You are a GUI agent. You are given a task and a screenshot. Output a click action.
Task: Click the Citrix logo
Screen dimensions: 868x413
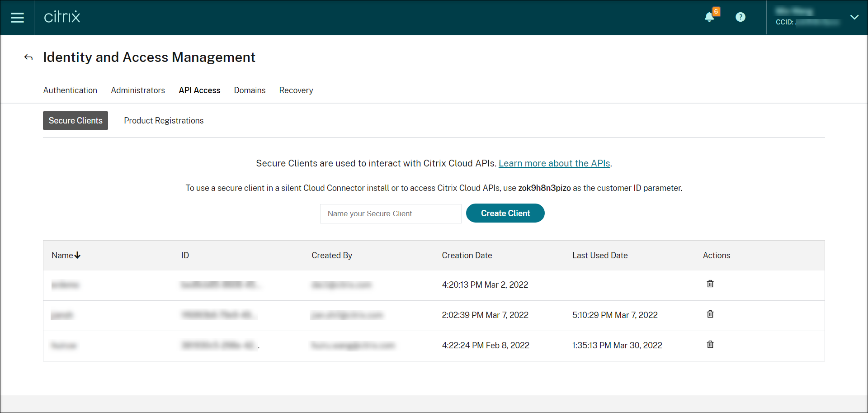click(x=62, y=17)
